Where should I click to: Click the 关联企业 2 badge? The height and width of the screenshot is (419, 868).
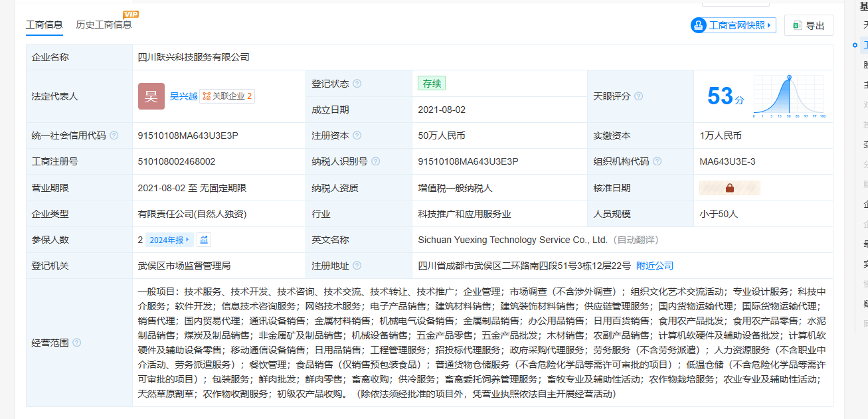point(227,96)
